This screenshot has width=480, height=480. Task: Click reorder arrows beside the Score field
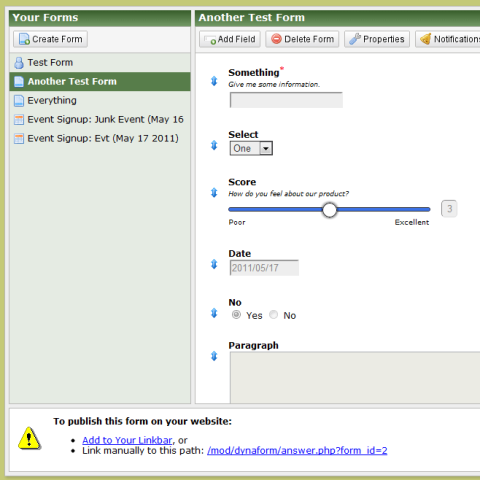(214, 192)
